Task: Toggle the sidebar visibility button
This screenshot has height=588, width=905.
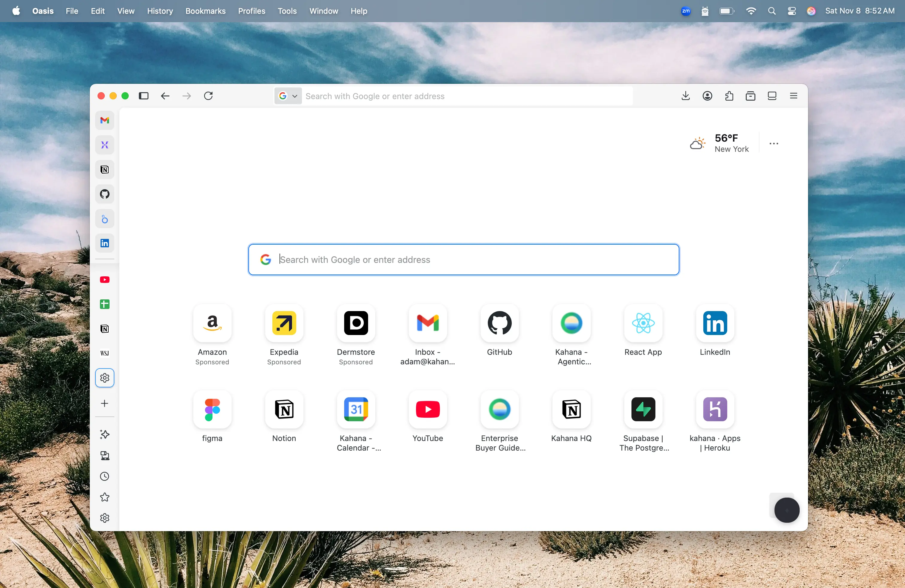Action: (143, 96)
